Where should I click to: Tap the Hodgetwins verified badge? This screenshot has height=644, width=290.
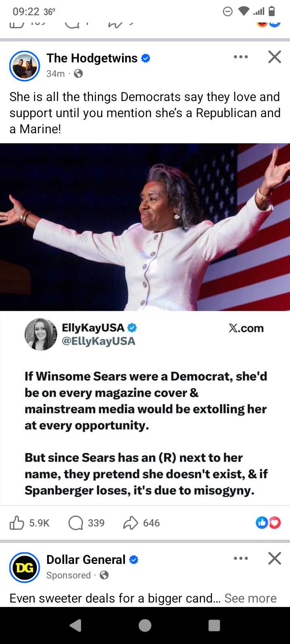pyautogui.click(x=146, y=58)
